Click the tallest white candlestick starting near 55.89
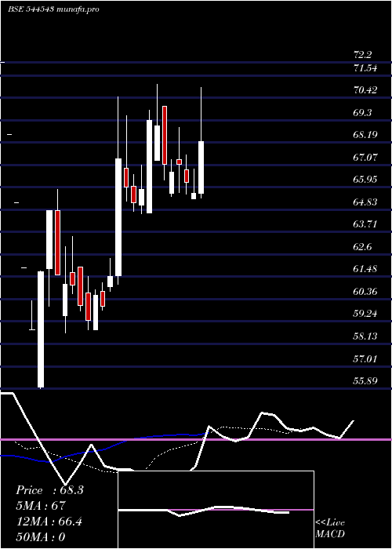The image size is (392, 549). [x=41, y=329]
